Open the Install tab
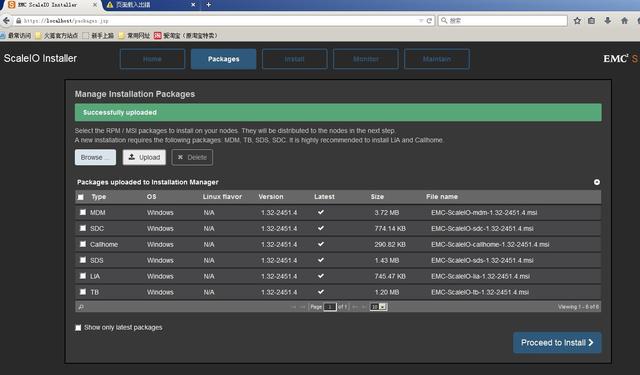 pos(294,59)
